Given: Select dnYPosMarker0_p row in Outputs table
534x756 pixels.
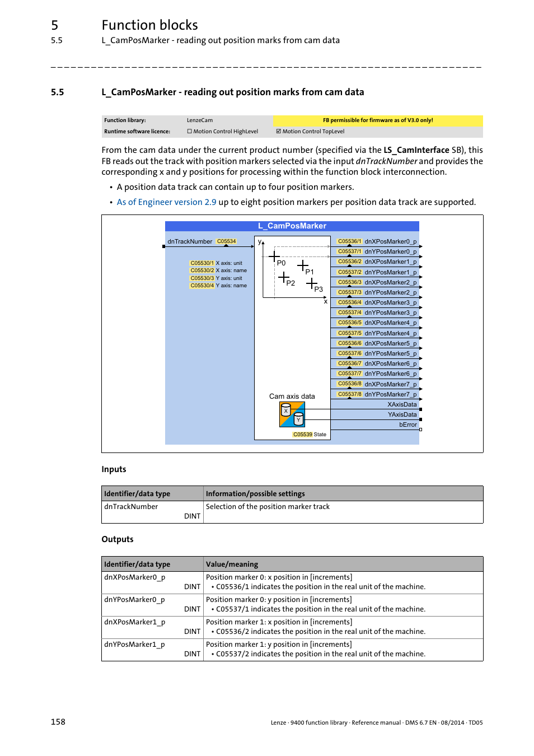Looking at the screenshot, I should click(x=292, y=605).
